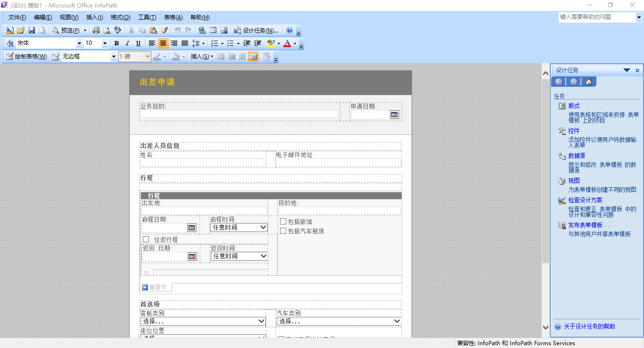Click the Insert Table icon

click(x=213, y=30)
